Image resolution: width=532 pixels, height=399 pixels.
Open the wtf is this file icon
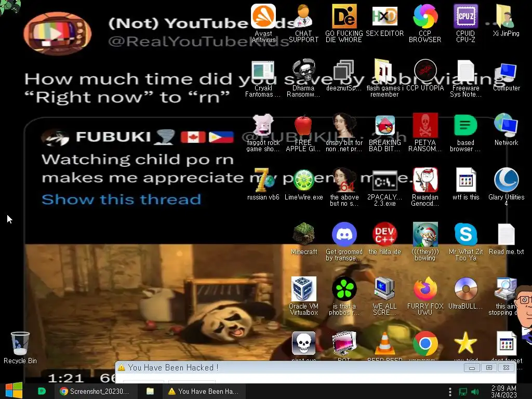coord(465,184)
